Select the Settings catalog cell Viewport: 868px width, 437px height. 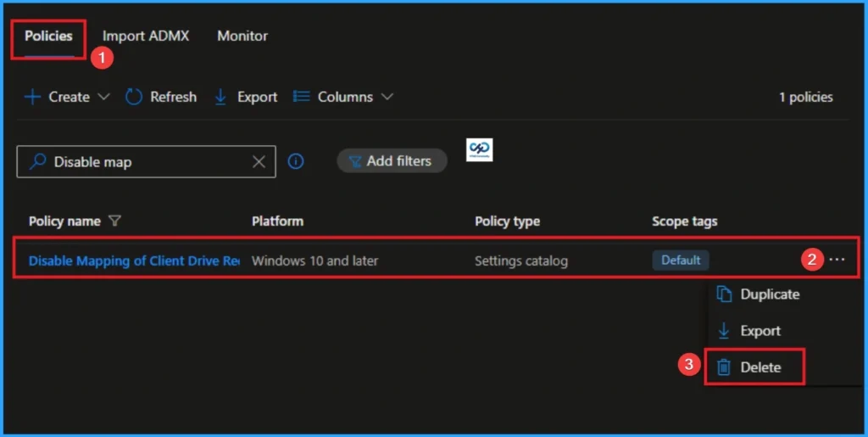pos(521,261)
